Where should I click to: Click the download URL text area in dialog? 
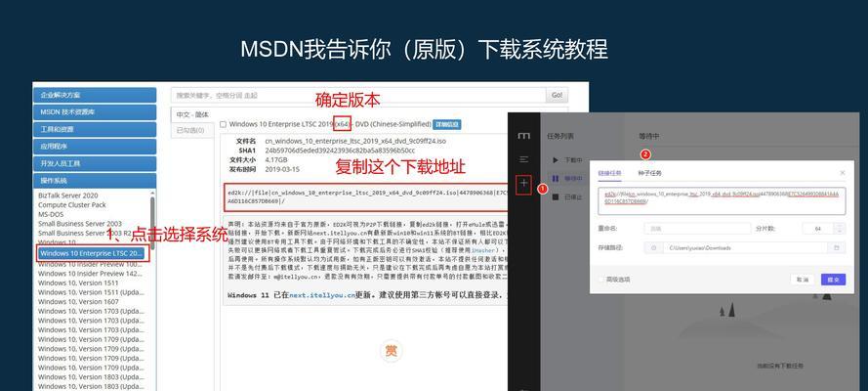[722, 200]
